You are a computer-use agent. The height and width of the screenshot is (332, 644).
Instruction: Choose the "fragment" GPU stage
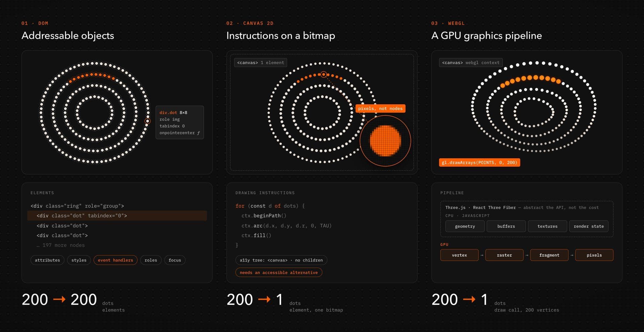549,255
